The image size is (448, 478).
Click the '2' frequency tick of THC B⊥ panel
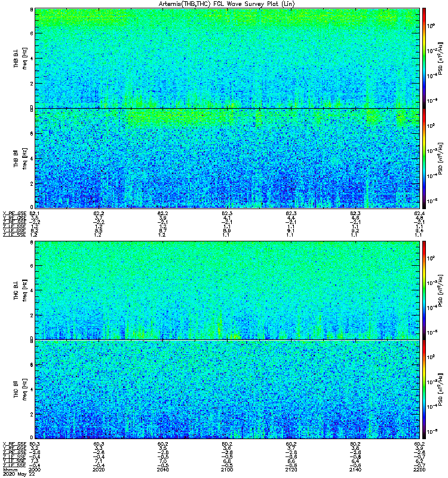pyautogui.click(x=32, y=315)
